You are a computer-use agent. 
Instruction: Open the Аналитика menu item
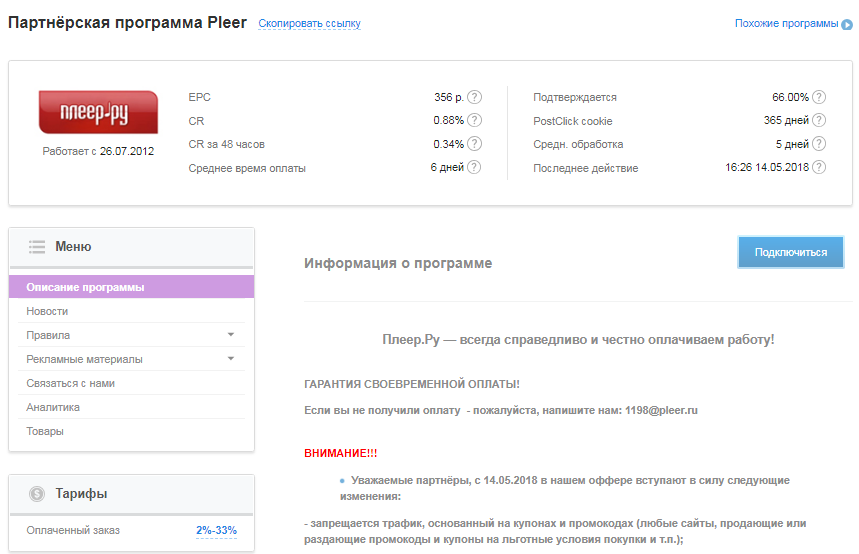[x=131, y=407]
